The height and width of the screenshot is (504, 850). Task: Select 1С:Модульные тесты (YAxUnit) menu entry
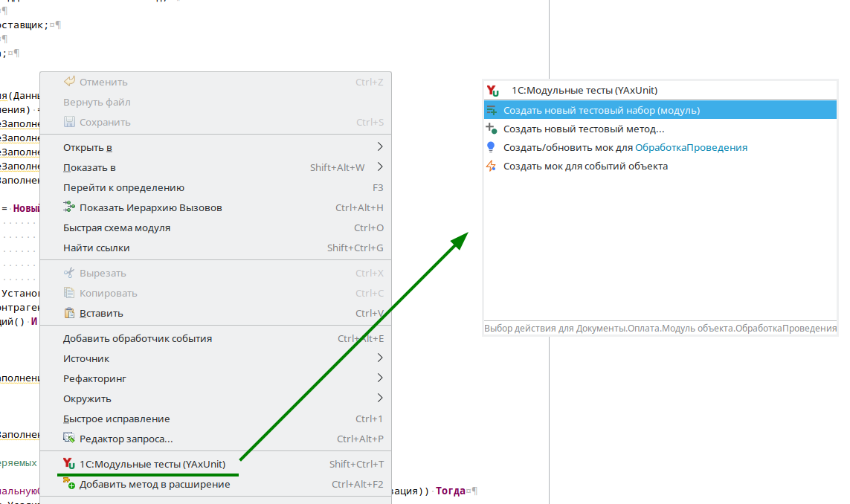tap(216, 464)
